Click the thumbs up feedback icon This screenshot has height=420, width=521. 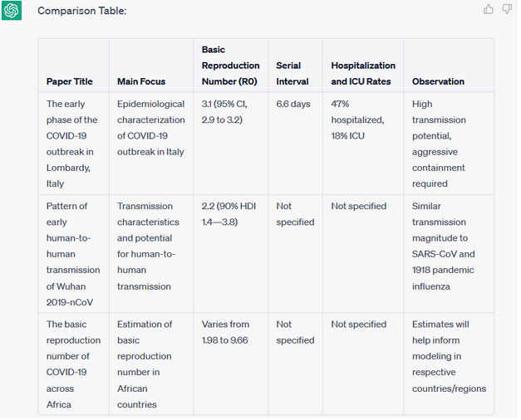[489, 9]
